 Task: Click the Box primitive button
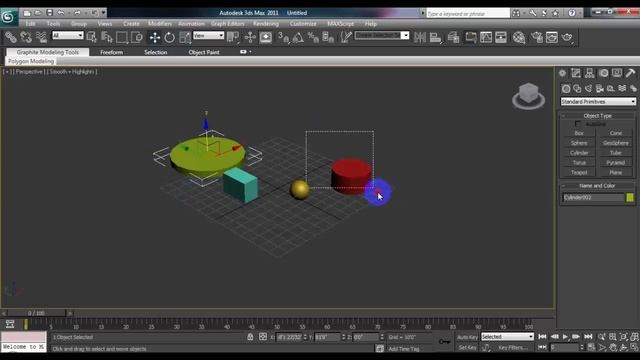pos(579,133)
